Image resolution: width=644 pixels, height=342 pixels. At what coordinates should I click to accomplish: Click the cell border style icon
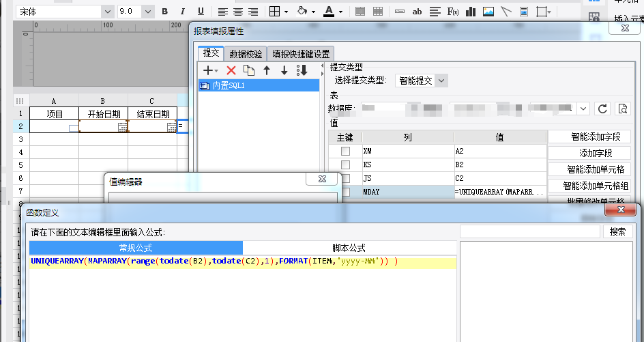pos(274,12)
